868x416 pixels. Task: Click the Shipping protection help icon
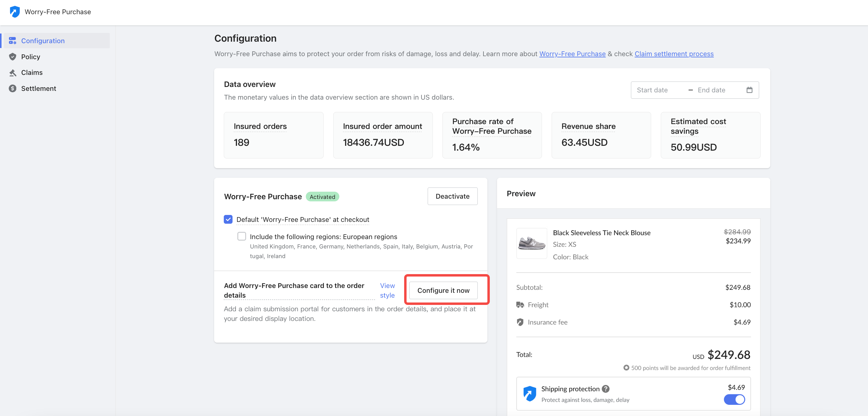pos(606,389)
